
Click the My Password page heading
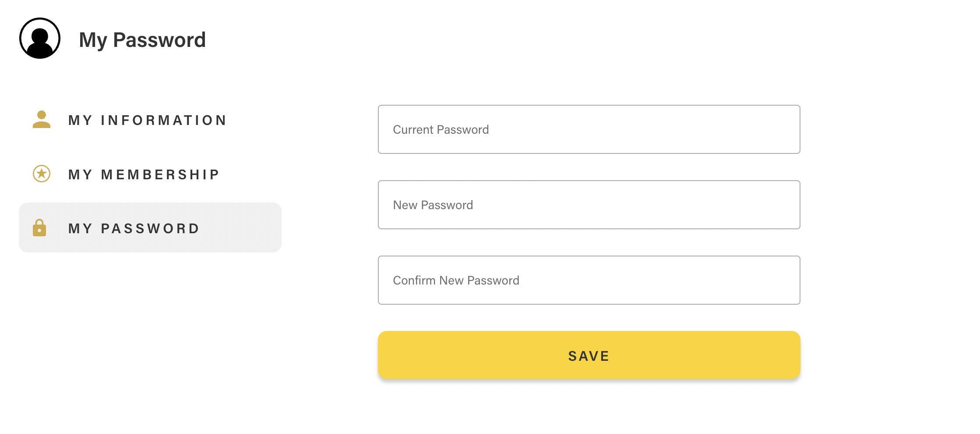142,40
